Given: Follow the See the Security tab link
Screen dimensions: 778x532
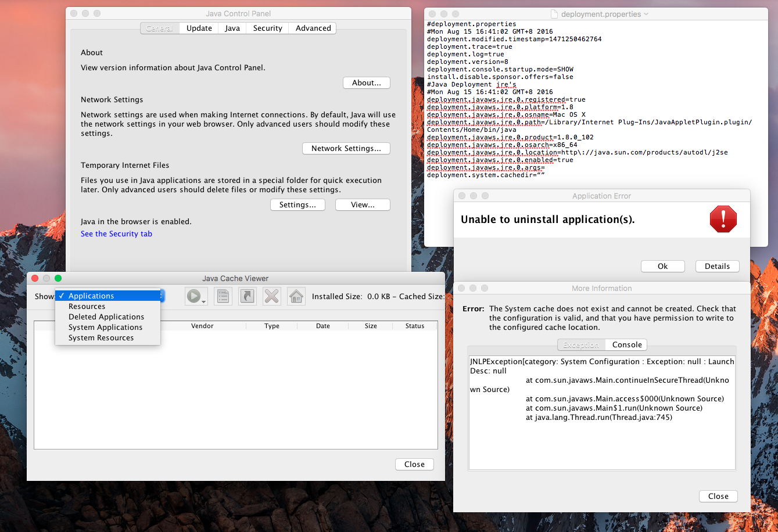Looking at the screenshot, I should point(116,234).
